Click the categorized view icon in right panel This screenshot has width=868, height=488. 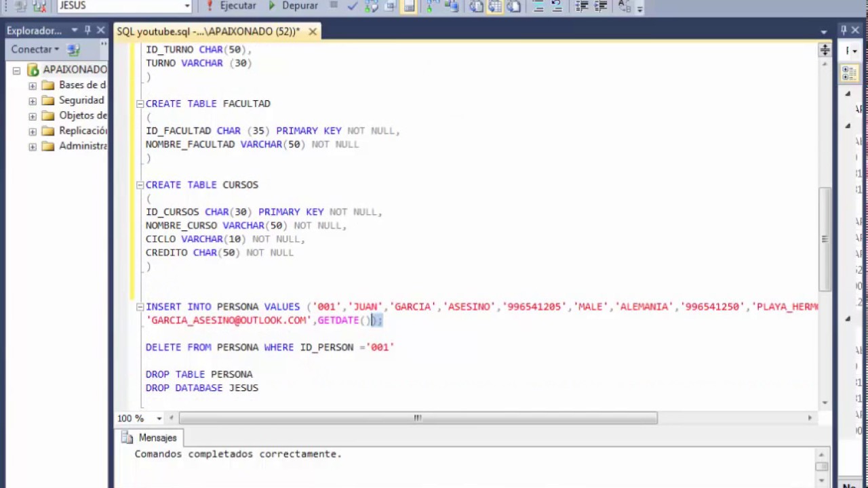849,72
